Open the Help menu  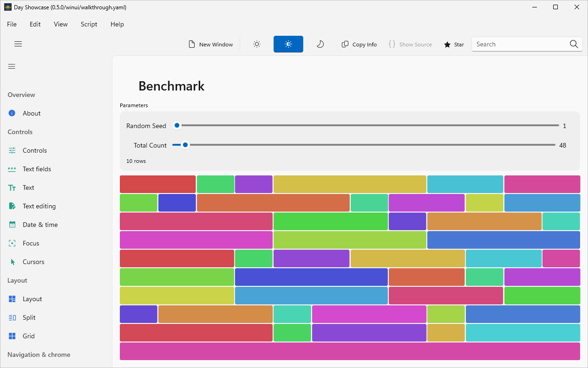117,24
